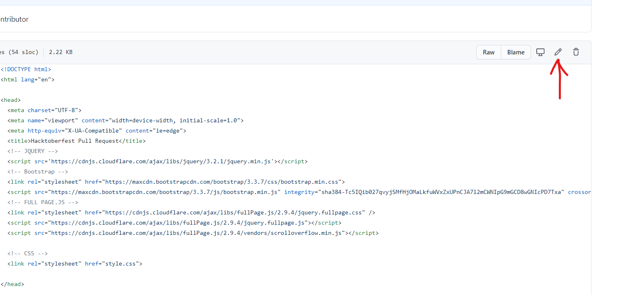Click the jquery.fullpage.js script line

pos(174,223)
